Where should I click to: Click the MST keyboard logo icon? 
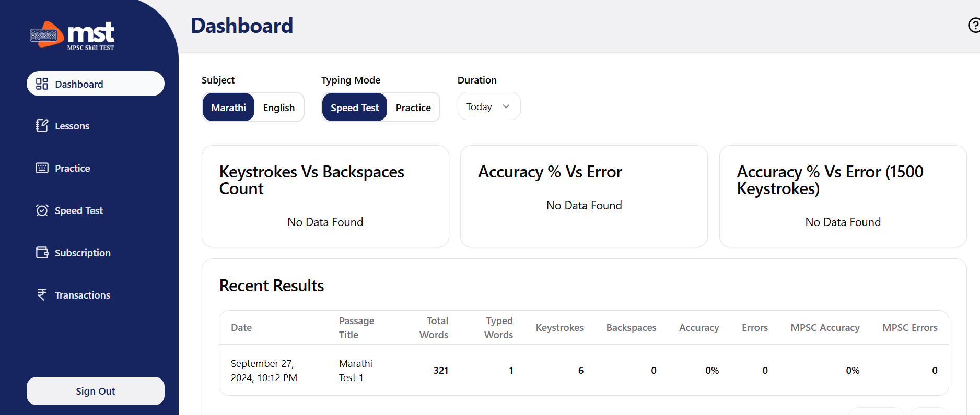point(46,34)
